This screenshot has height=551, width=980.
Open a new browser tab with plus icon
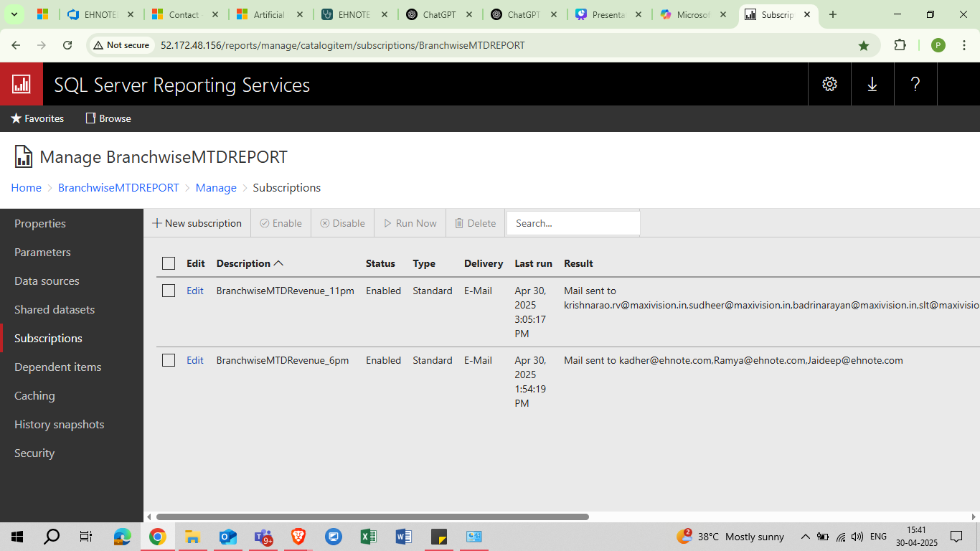click(x=832, y=14)
